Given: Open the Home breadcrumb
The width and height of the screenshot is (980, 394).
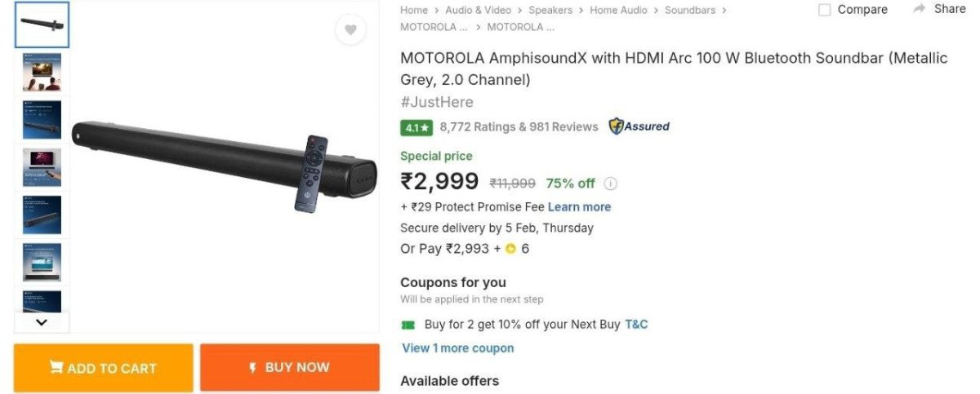Looking at the screenshot, I should pyautogui.click(x=414, y=10).
